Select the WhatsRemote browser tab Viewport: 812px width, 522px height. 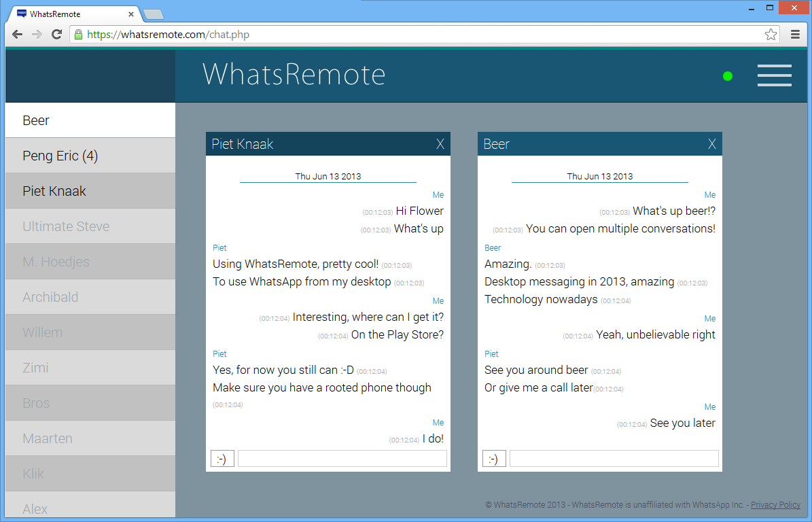(x=73, y=14)
